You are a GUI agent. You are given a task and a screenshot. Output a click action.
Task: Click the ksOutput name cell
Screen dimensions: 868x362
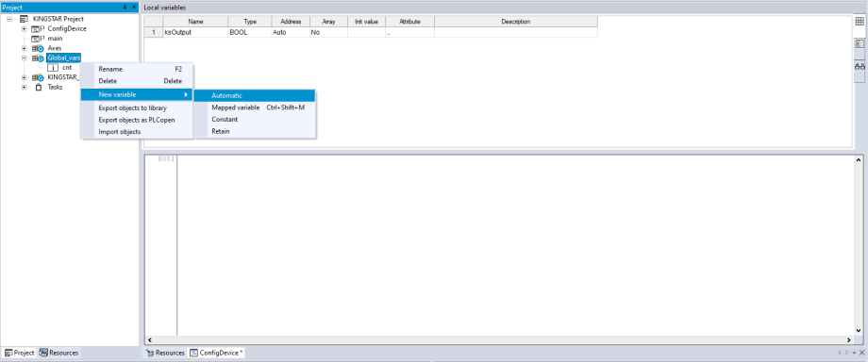tap(195, 33)
